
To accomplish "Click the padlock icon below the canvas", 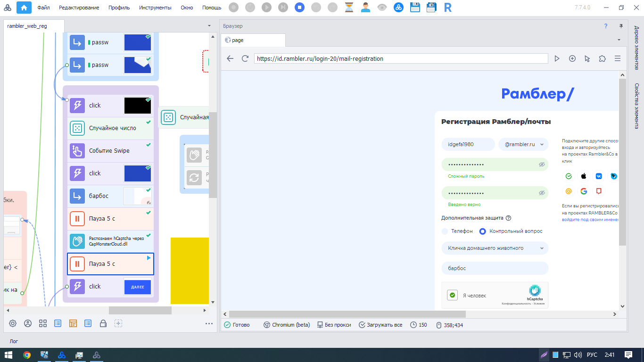I will [103, 323].
